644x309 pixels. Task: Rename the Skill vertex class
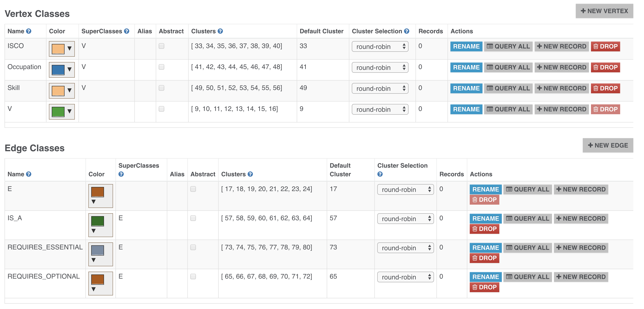tap(466, 89)
